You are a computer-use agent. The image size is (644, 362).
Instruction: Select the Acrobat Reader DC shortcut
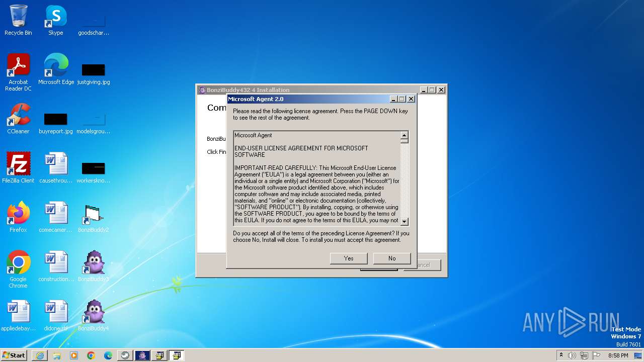click(18, 72)
